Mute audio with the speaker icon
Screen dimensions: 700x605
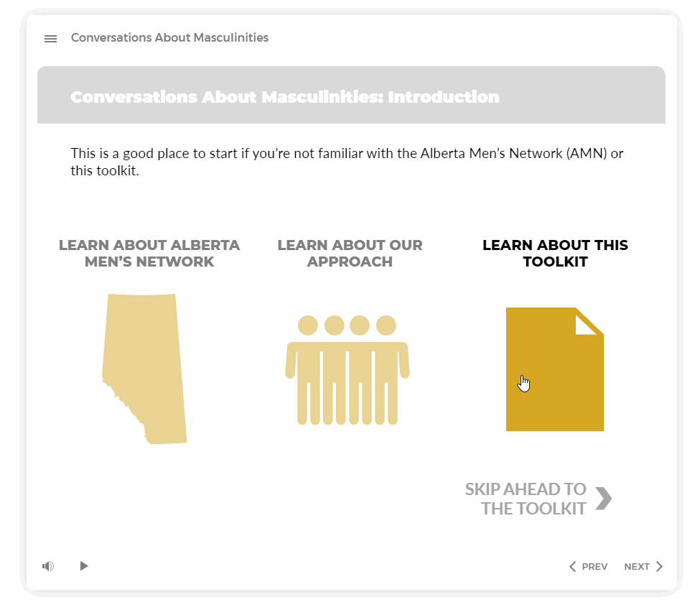(48, 566)
